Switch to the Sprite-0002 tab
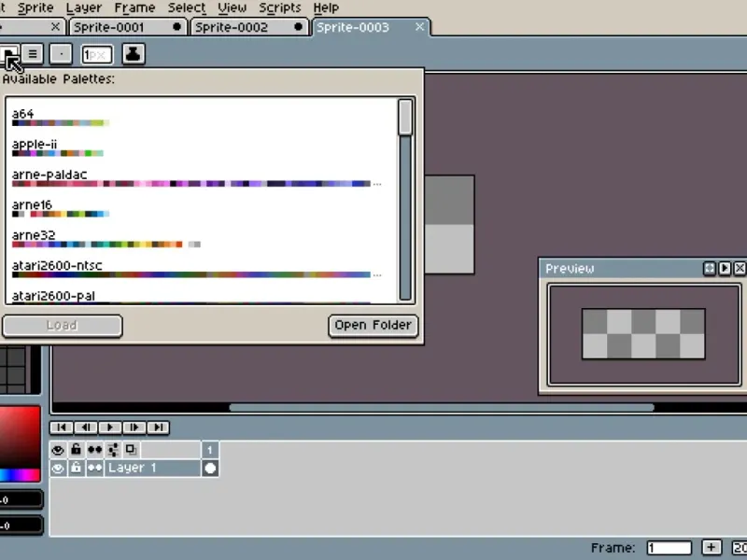The height and width of the screenshot is (560, 747). click(x=249, y=27)
